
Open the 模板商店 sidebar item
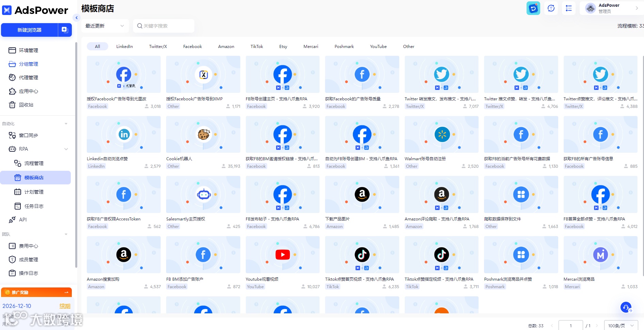35,178
